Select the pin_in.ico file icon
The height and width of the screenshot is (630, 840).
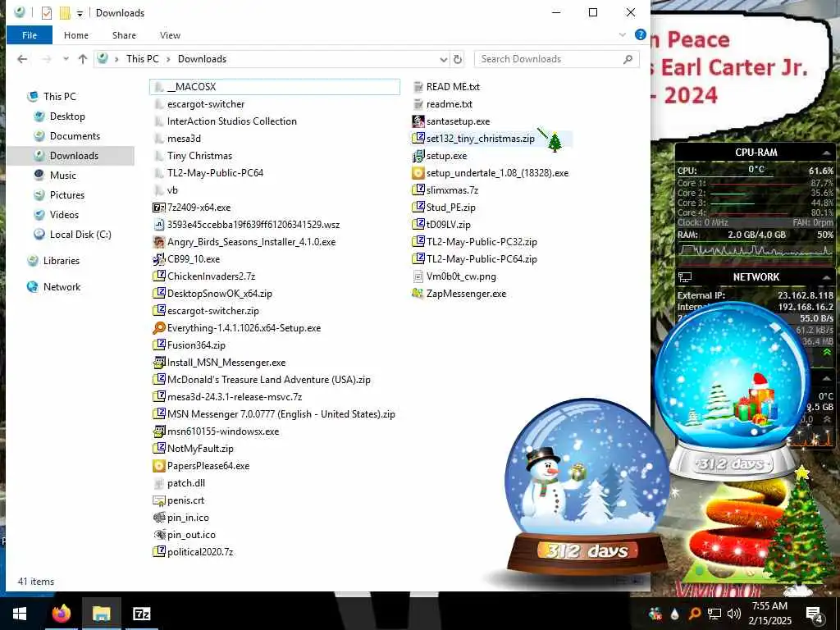pyautogui.click(x=159, y=518)
